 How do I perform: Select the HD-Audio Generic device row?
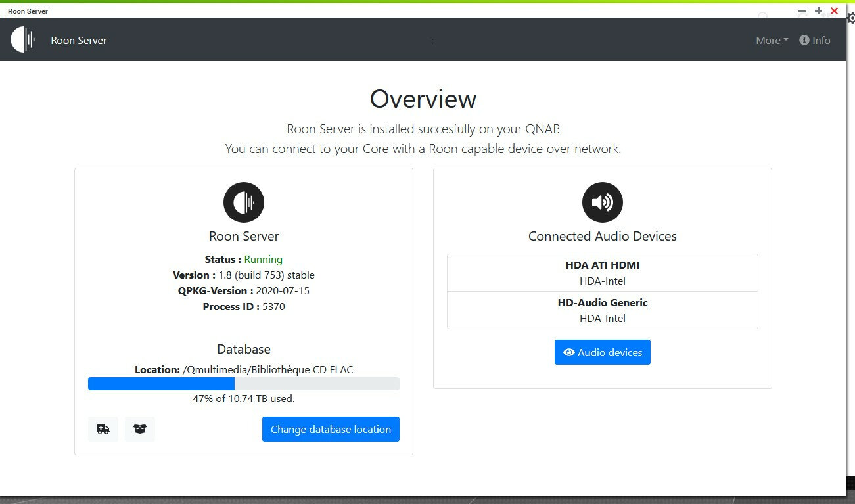pyautogui.click(x=603, y=310)
